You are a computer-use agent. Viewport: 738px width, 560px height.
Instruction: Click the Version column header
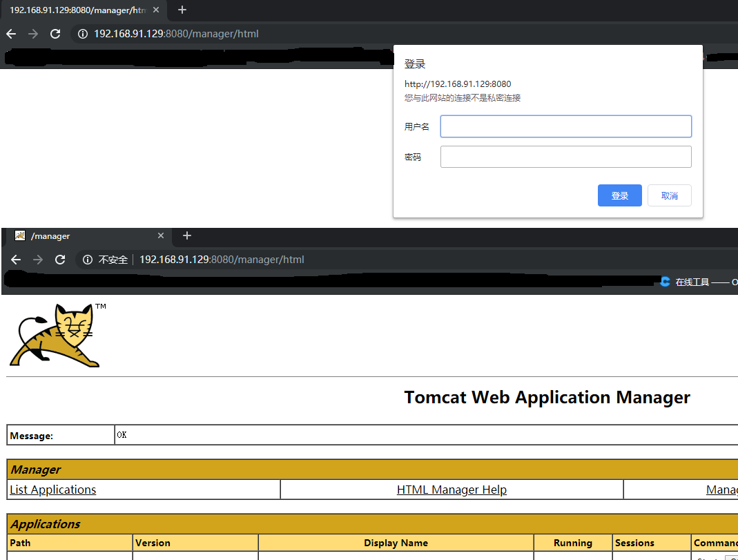(x=195, y=543)
